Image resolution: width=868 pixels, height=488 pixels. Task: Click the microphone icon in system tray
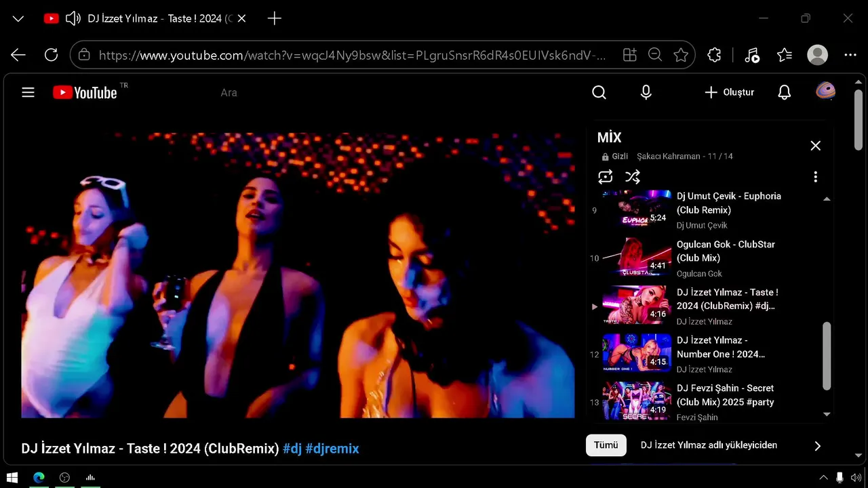pyautogui.click(x=840, y=477)
